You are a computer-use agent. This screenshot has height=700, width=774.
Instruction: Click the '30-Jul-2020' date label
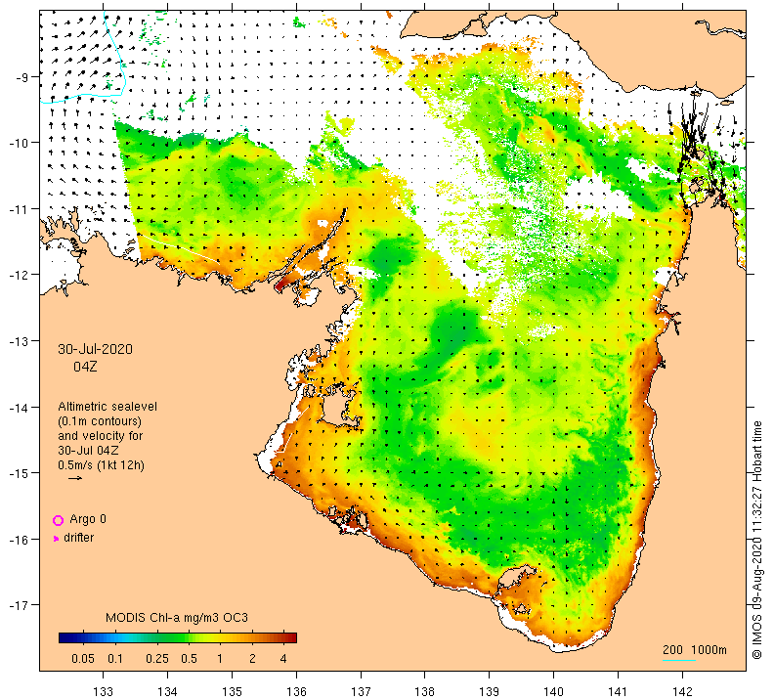click(x=95, y=349)
